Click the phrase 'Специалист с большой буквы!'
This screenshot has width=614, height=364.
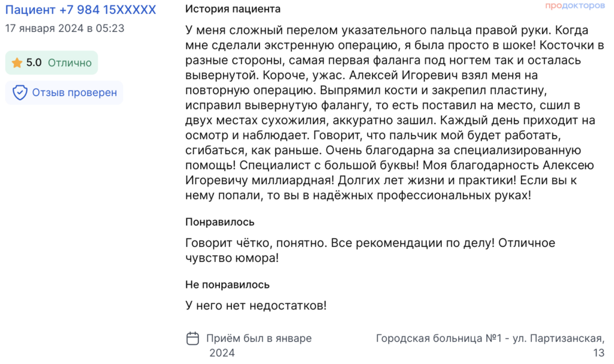[x=329, y=165]
